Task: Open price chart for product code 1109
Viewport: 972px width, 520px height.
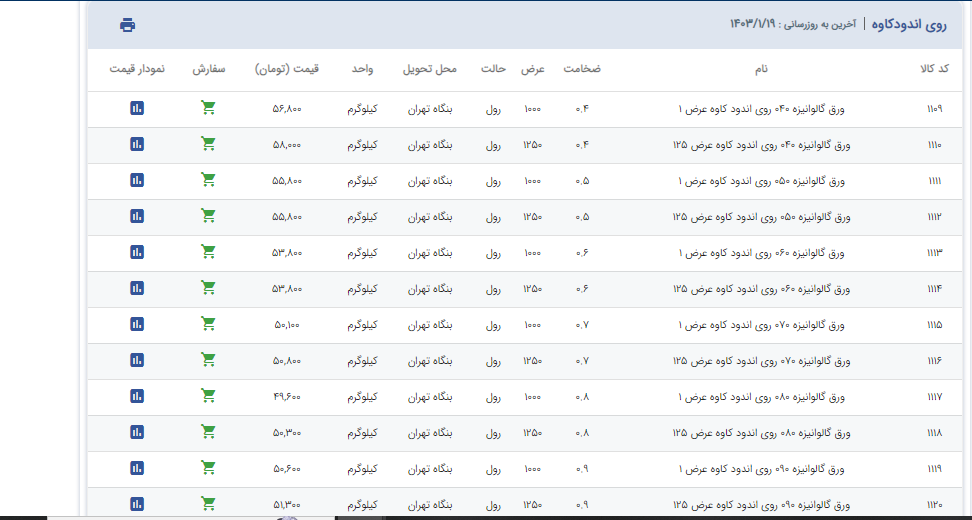Action: coord(137,108)
